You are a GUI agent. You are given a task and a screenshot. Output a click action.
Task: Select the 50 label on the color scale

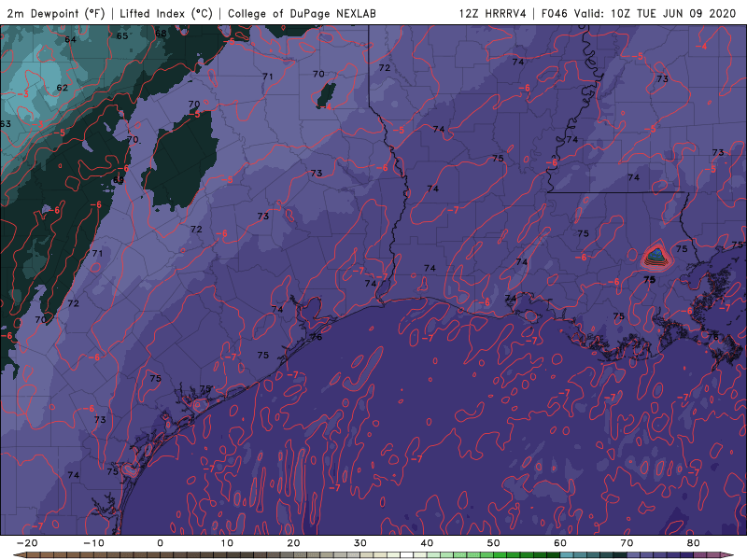point(494,543)
